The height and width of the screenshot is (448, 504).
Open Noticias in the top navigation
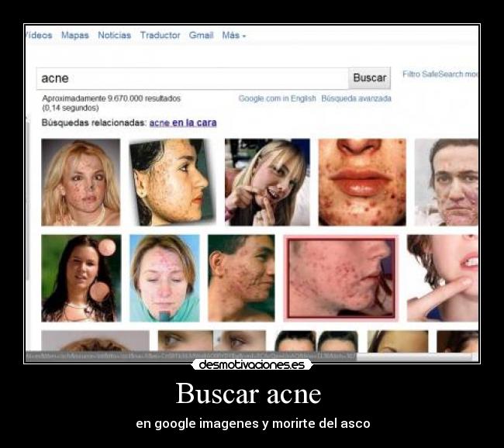tap(115, 36)
